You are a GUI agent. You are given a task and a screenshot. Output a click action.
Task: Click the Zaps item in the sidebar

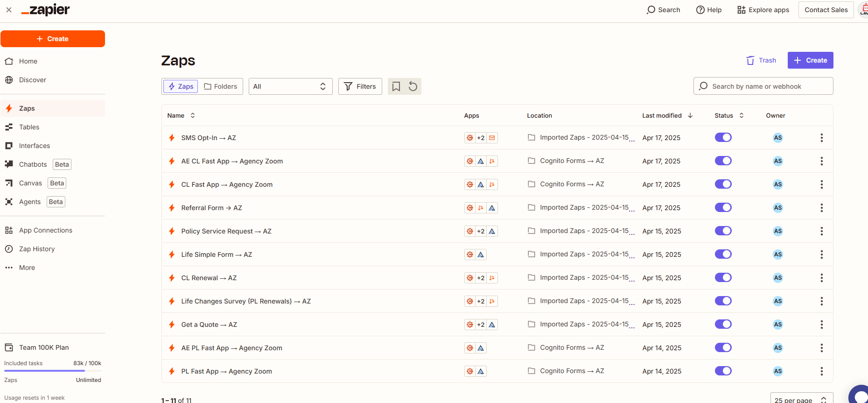tap(53, 108)
